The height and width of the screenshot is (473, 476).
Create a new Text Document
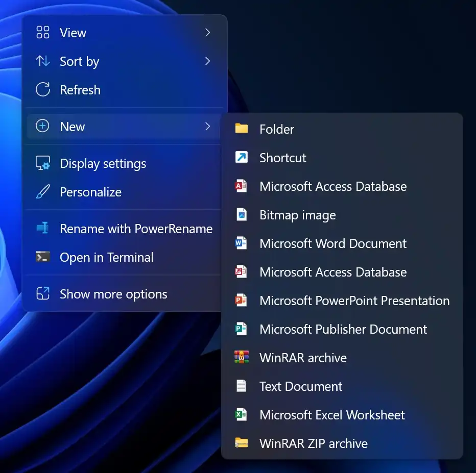(342, 386)
